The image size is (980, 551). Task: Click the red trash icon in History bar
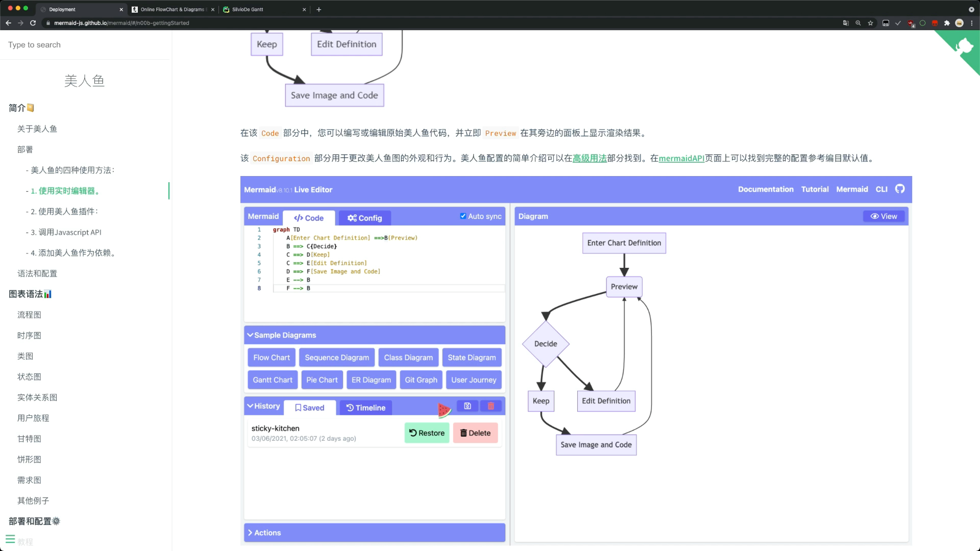point(491,406)
